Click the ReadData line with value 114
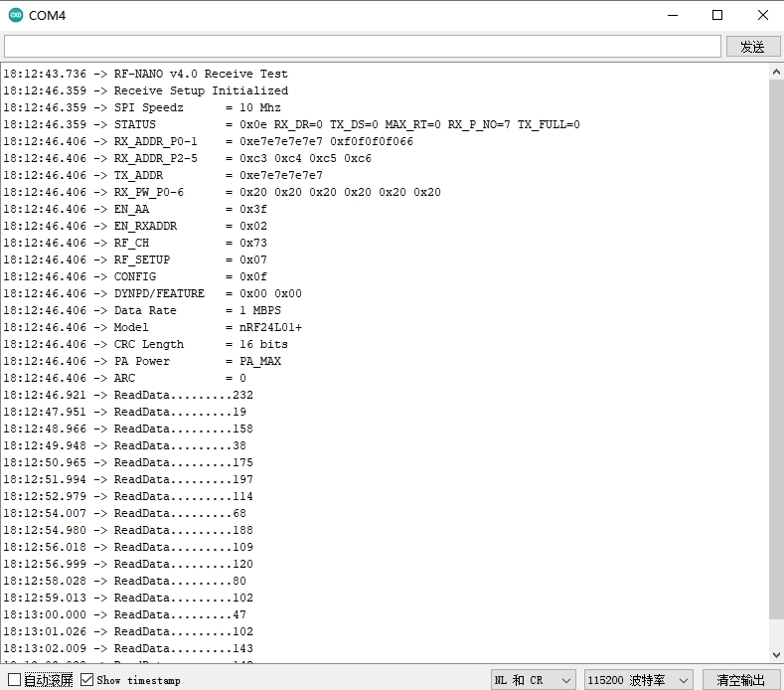784x690 pixels. 128,497
